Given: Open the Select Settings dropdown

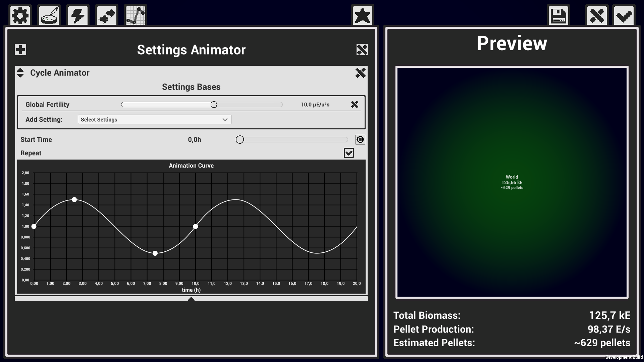Looking at the screenshot, I should (x=154, y=120).
